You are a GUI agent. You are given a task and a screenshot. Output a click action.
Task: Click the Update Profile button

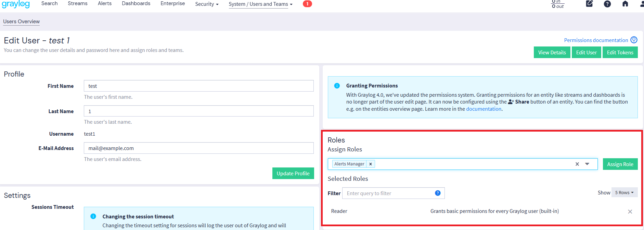293,173
